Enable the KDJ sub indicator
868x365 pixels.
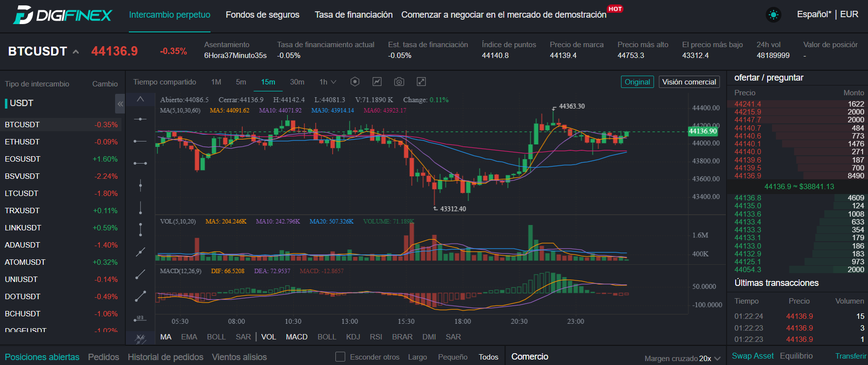[x=353, y=337]
